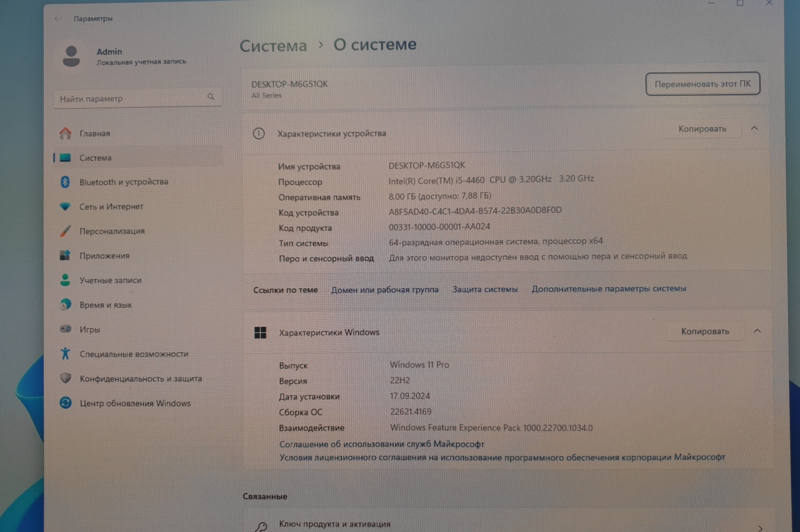Click Windows Feature Experience Pack value

pyautogui.click(x=491, y=428)
